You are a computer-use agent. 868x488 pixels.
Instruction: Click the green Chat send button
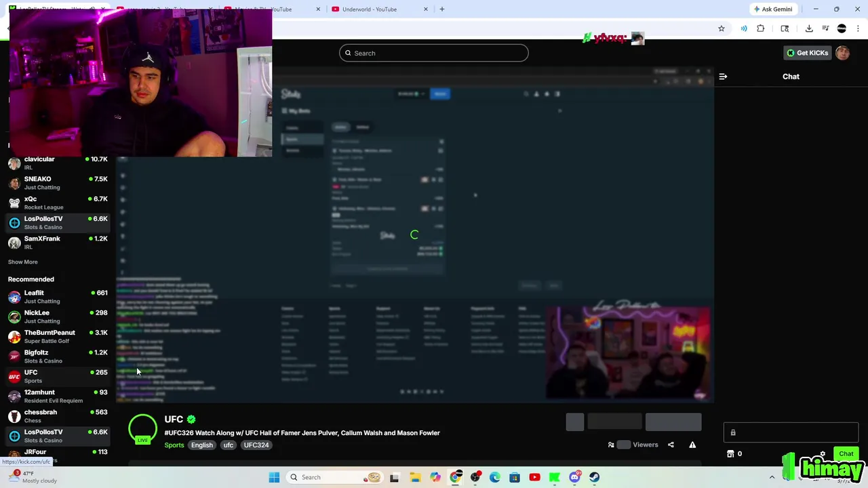(x=846, y=454)
